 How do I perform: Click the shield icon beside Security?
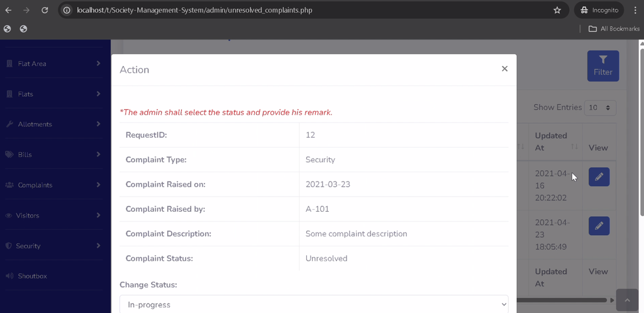(x=9, y=246)
